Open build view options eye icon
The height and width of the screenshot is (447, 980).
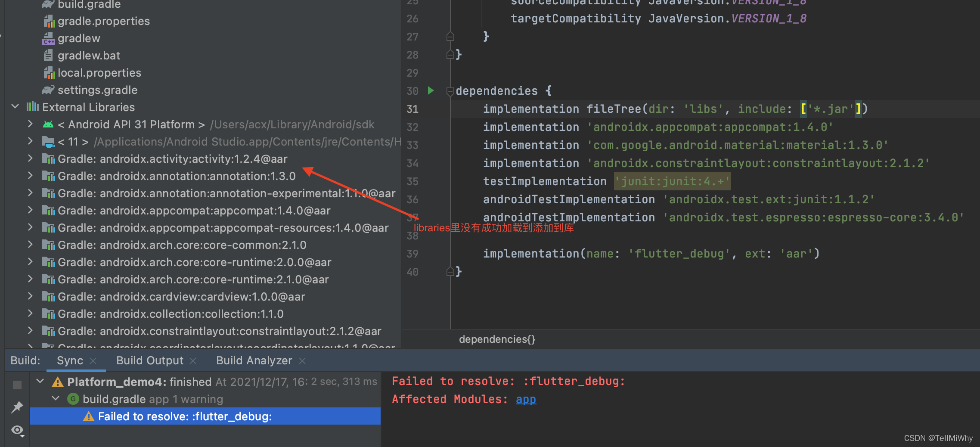[x=18, y=430]
